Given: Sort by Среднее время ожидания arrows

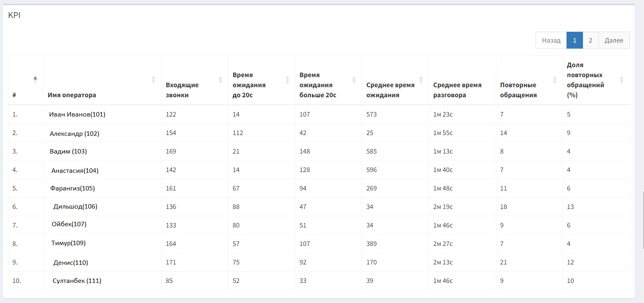Looking at the screenshot, I should [x=421, y=80].
